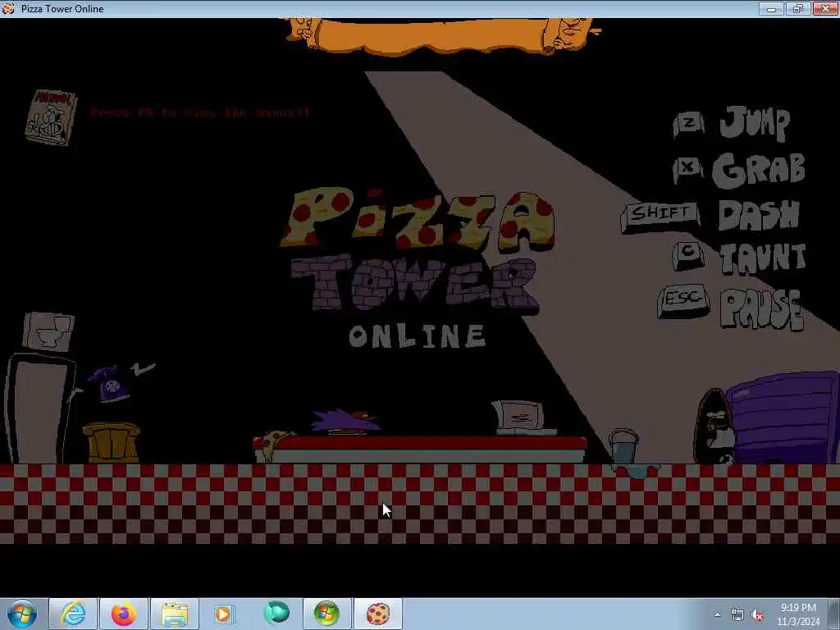Click the Pizza Tower Online taskbar icon
This screenshot has height=630, width=840.
click(x=378, y=614)
